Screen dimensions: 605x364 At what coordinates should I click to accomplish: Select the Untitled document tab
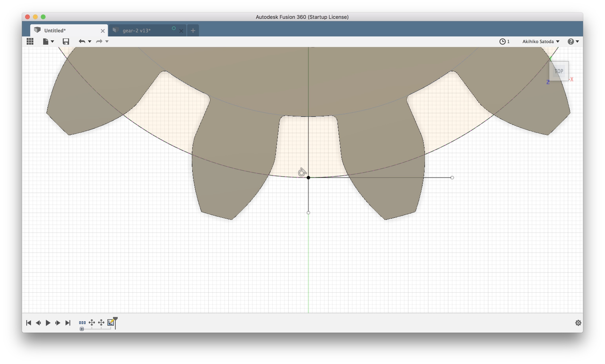tap(66, 31)
